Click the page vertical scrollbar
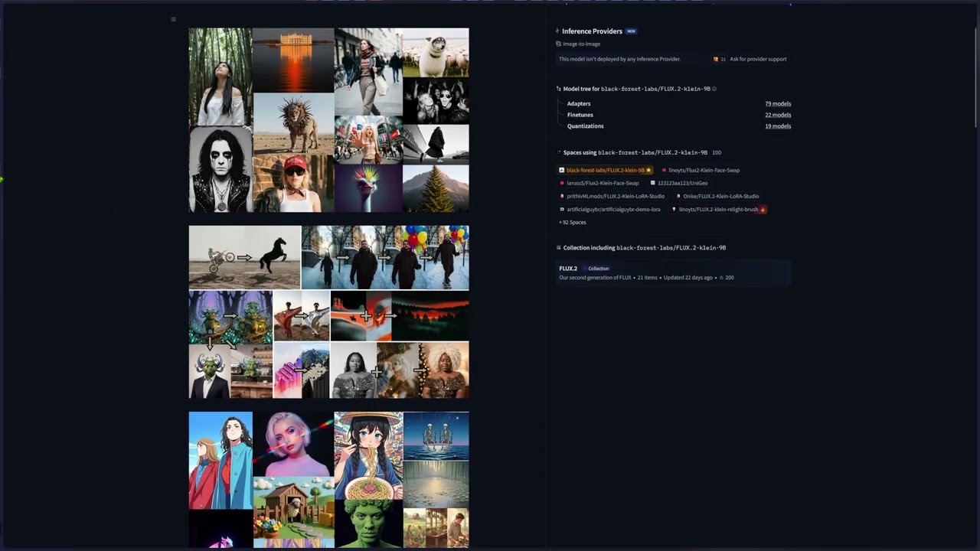The width and height of the screenshot is (980, 551). click(976, 77)
